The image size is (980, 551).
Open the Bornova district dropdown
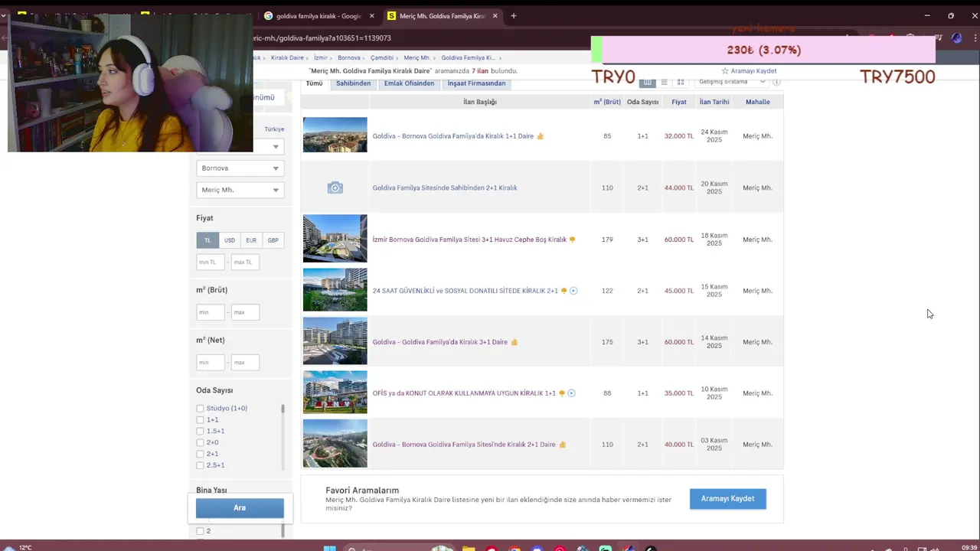click(x=240, y=168)
